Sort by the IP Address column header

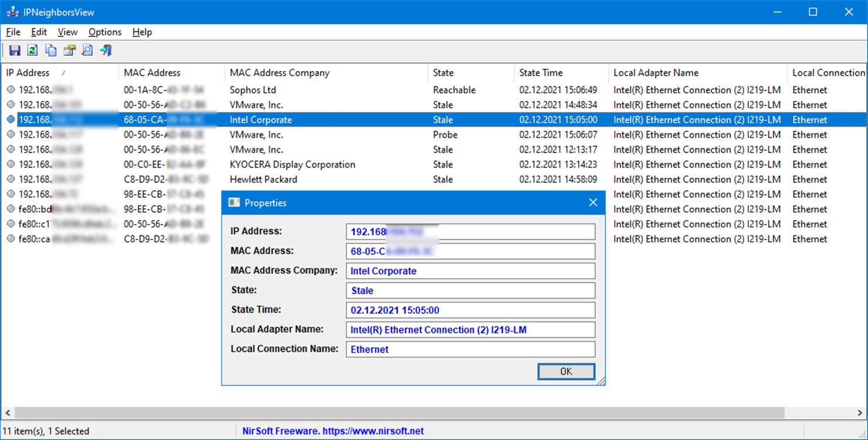coord(59,73)
